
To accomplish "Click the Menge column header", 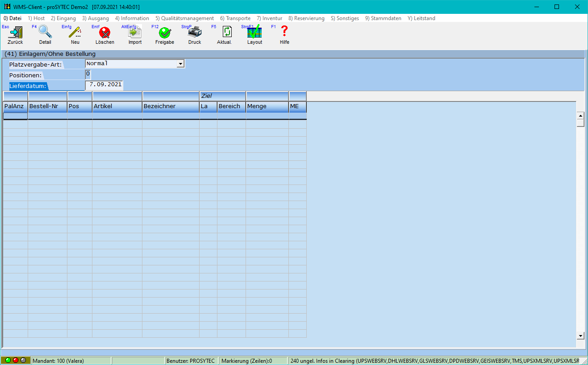I will pos(267,106).
